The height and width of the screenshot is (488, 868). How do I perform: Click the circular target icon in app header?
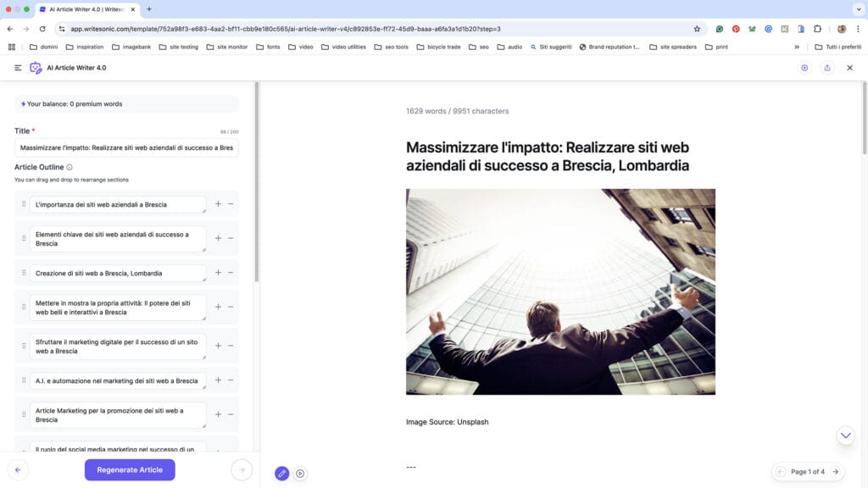tap(804, 68)
